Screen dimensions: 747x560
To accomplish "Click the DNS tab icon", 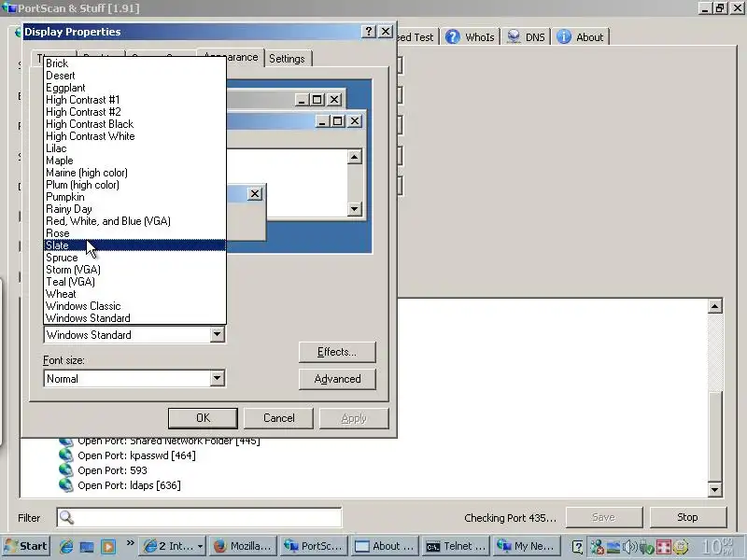I will point(514,37).
